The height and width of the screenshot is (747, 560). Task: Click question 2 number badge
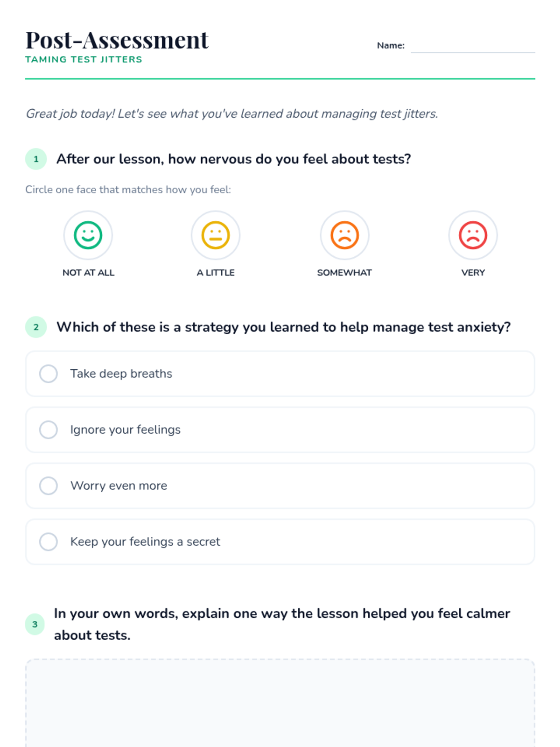pos(36,327)
